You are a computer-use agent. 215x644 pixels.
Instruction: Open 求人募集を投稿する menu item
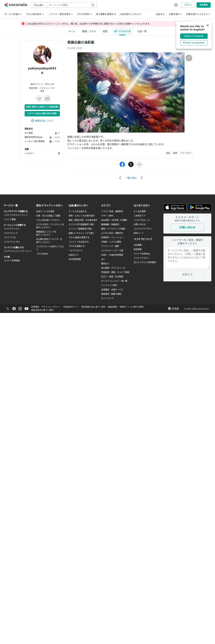(106, 14)
